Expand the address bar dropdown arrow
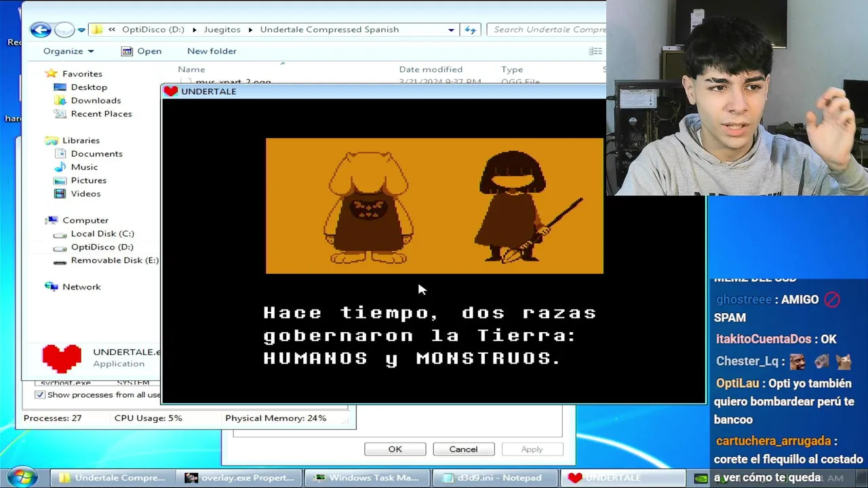The width and height of the screenshot is (868, 488). 451,30
